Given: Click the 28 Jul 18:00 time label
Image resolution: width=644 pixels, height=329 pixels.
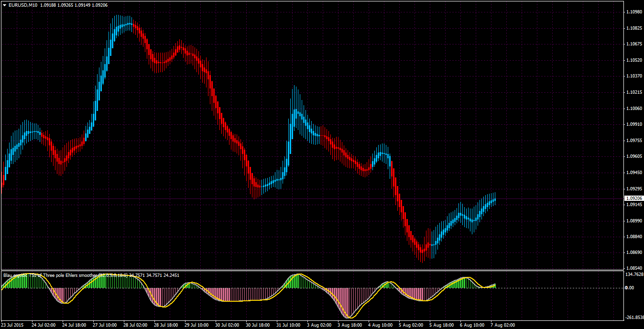Looking at the screenshot, I should tap(166, 325).
